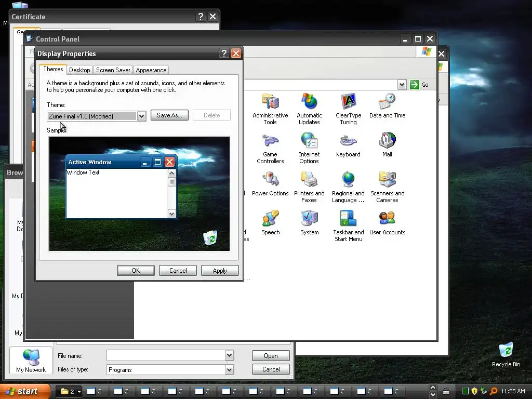Open User Accounts icon
The height and width of the screenshot is (399, 532).
[387, 222]
